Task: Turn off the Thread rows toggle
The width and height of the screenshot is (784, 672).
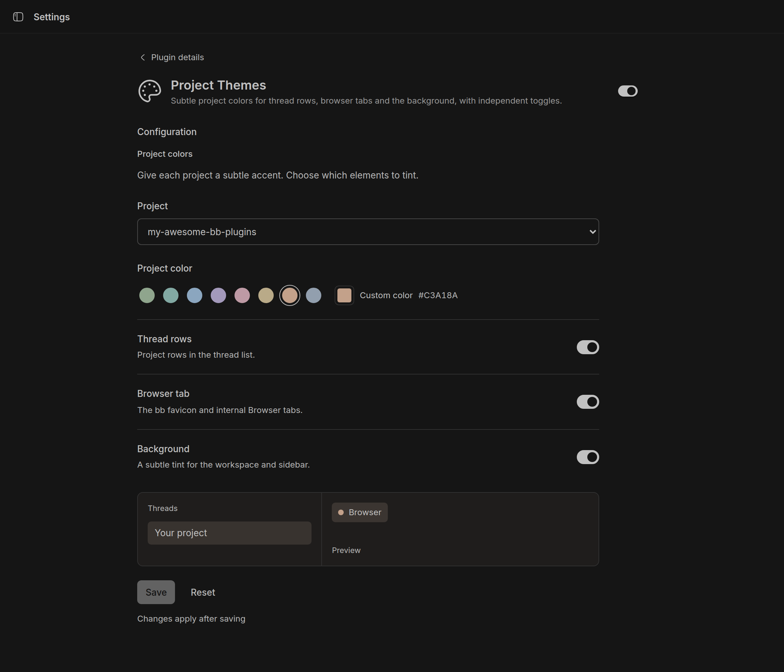Action: 588,347
